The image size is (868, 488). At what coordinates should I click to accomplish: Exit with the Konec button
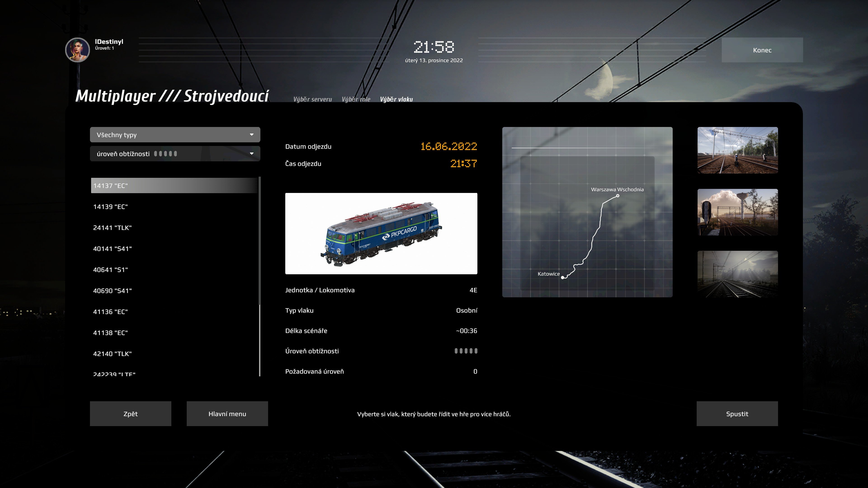click(762, 50)
